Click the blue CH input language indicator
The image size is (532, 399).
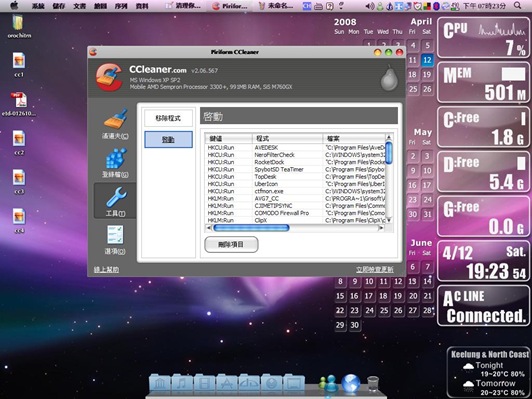pos(307,6)
